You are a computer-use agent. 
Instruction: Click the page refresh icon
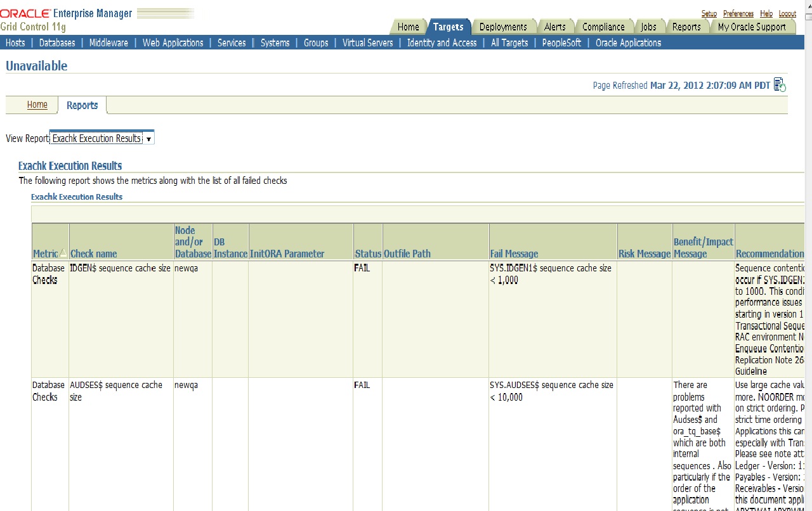coord(780,85)
